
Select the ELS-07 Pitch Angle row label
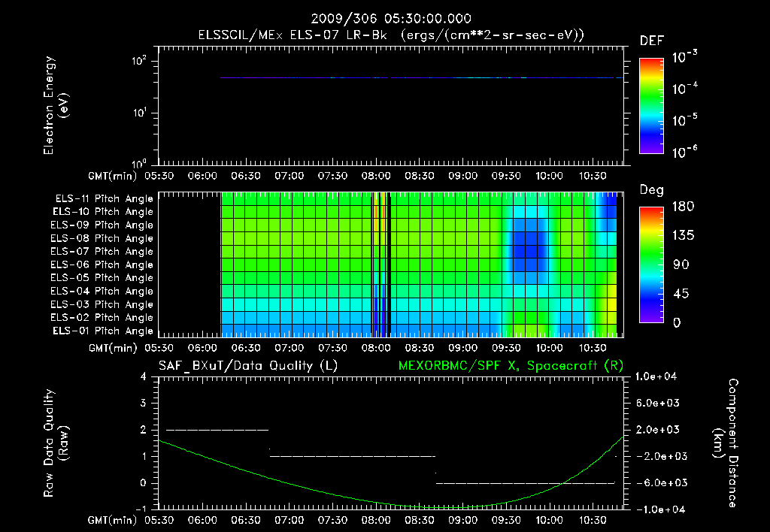pyautogui.click(x=102, y=251)
